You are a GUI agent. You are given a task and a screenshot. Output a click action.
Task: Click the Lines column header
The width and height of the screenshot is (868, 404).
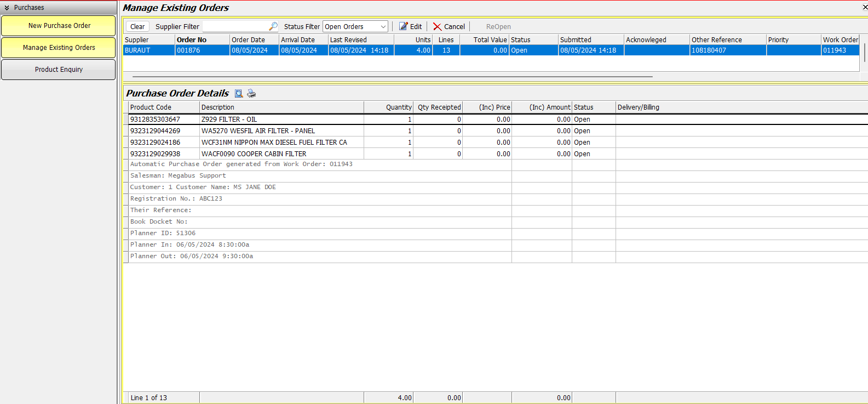[x=446, y=39]
